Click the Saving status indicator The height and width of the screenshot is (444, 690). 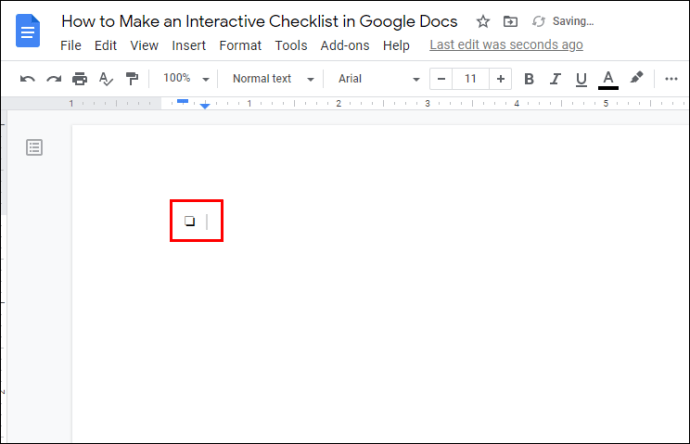pos(563,21)
